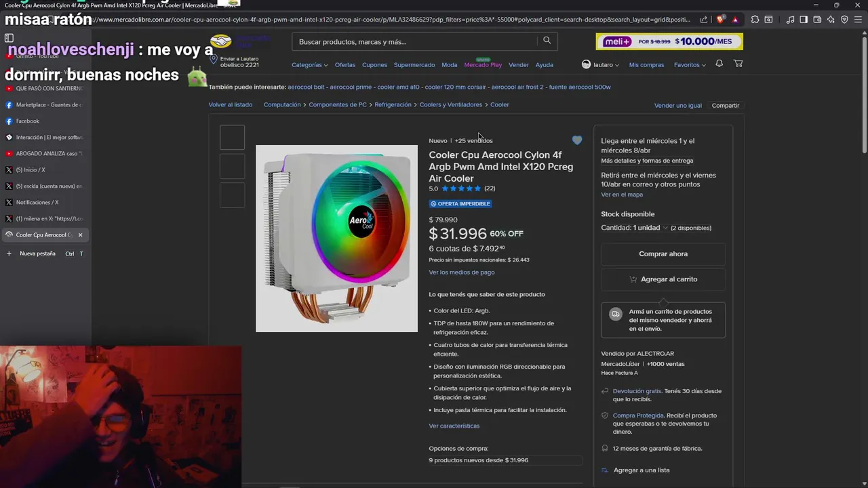The width and height of the screenshot is (868, 488).
Task: Click the plus icon for new tab
Action: 9,253
